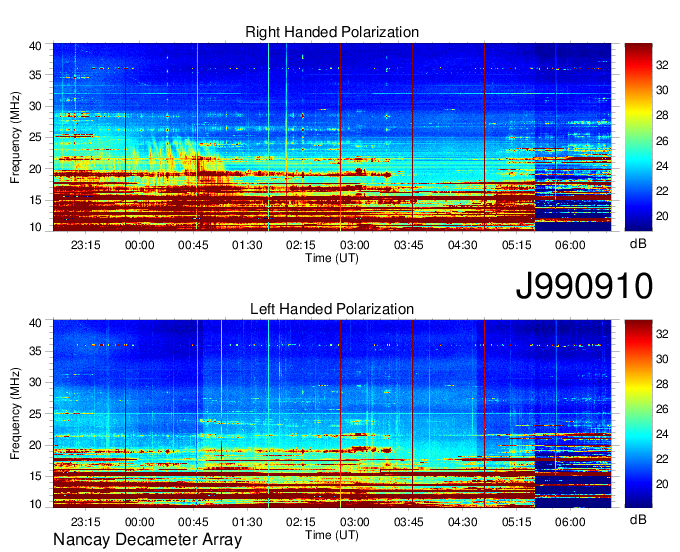Image resolution: width=680 pixels, height=552 pixels.
Task: Click "02:15" time tick of Left Handed plot
Action: tap(301, 522)
